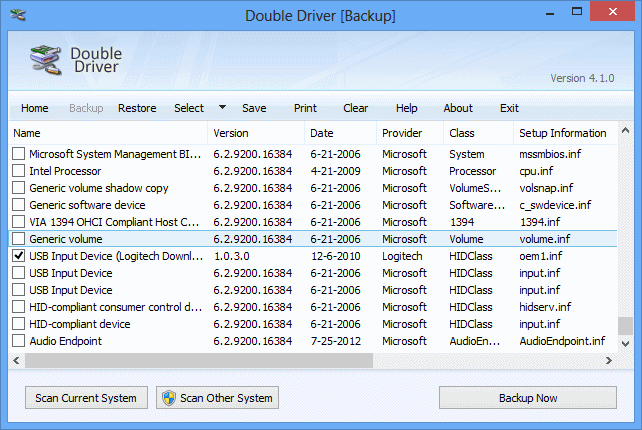Open the About menu item
This screenshot has width=642, height=430.
pyautogui.click(x=458, y=108)
